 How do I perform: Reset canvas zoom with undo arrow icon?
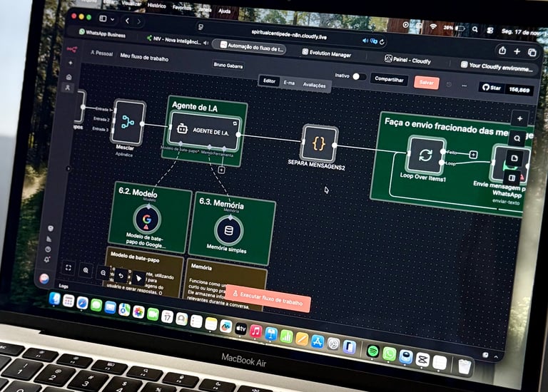[121, 276]
